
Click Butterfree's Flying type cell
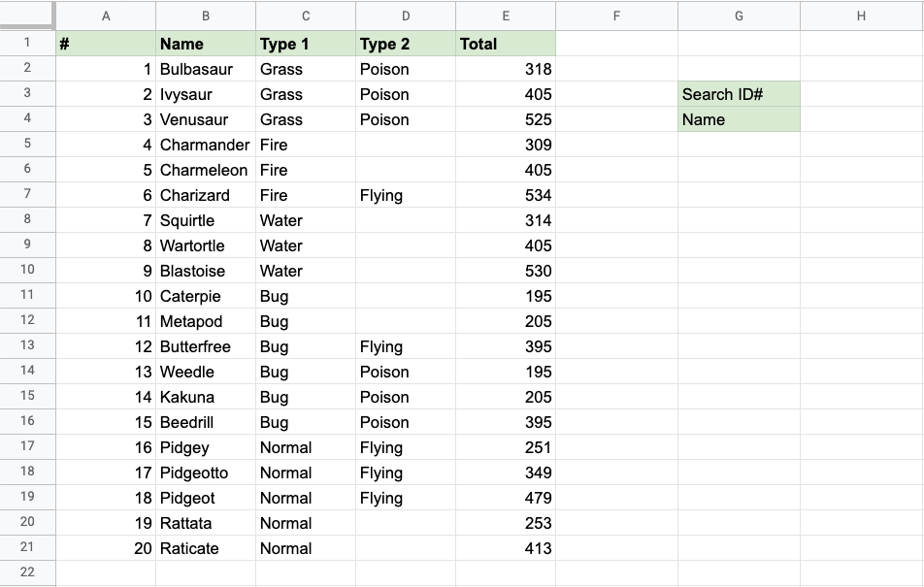click(405, 346)
